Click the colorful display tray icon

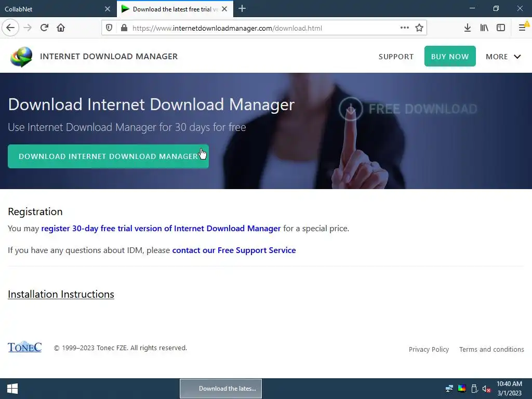tap(462, 389)
